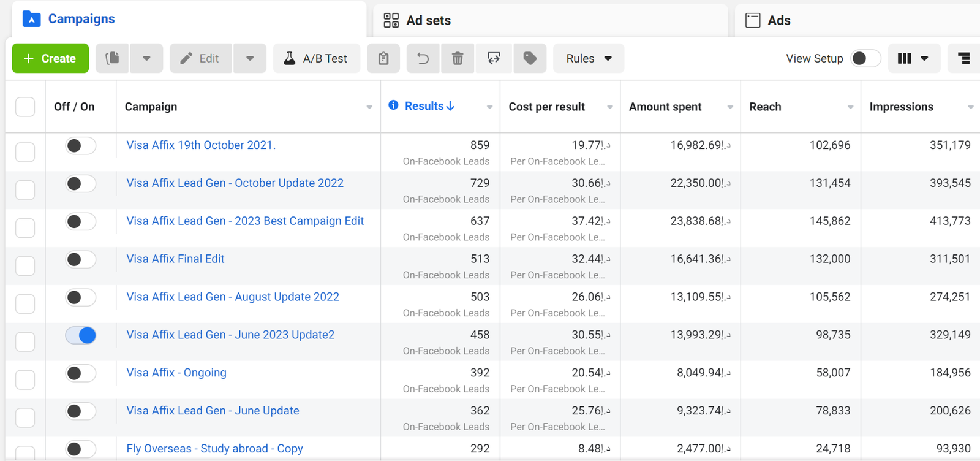Click the export/share icon in toolbar
This screenshot has height=461, width=980.
pos(494,58)
